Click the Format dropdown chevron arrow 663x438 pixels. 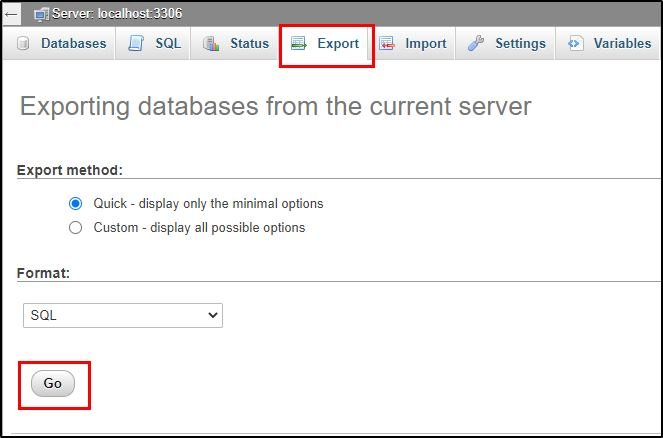coord(213,315)
